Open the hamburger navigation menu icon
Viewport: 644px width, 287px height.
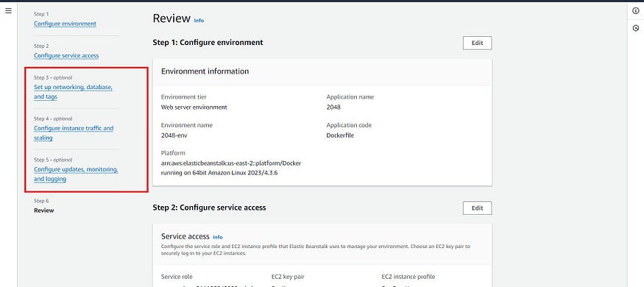tap(8, 11)
